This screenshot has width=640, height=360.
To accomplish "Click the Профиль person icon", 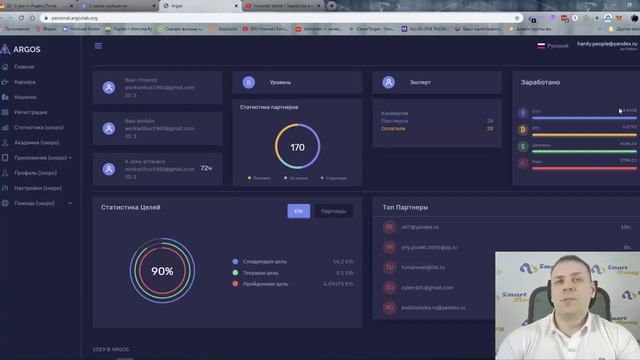I will [5, 173].
